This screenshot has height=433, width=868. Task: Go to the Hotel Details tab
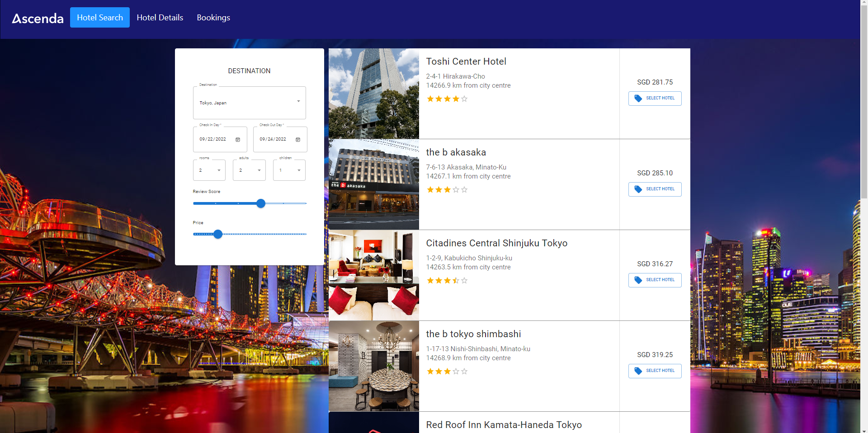160,17
